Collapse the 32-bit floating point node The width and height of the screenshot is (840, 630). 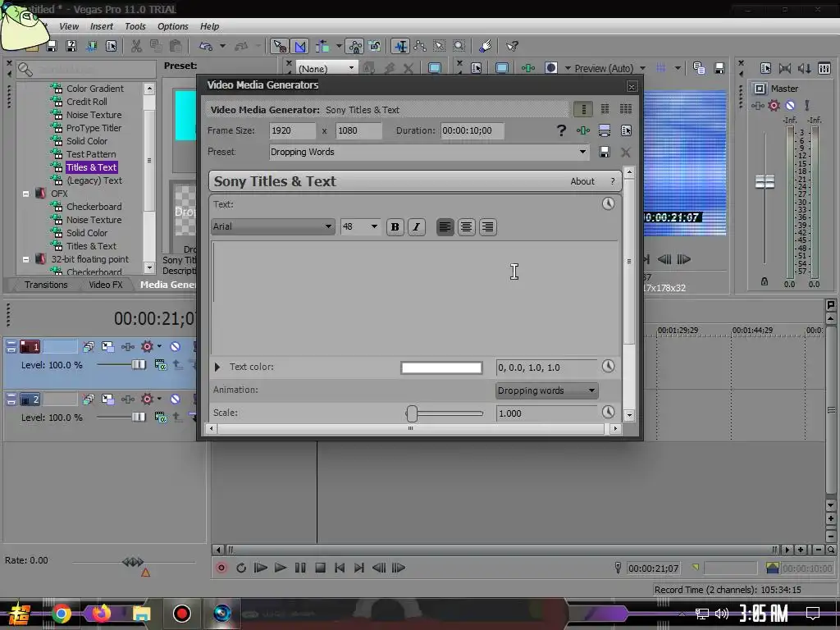pos(25,259)
